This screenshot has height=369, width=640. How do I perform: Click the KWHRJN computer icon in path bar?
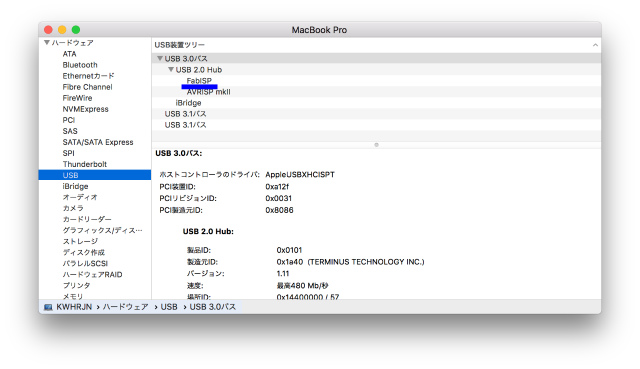[x=48, y=307]
